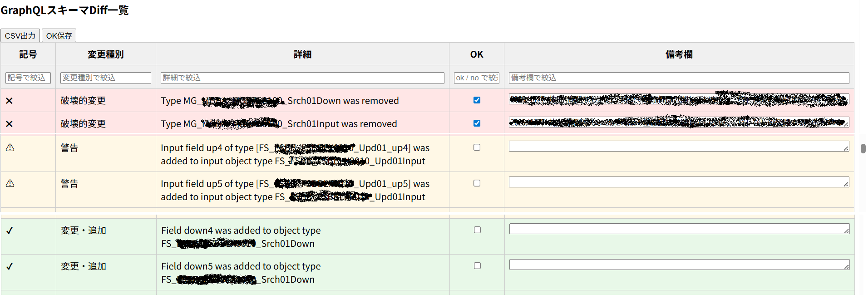Click the vertical scrollbar thumb

pos(863,148)
